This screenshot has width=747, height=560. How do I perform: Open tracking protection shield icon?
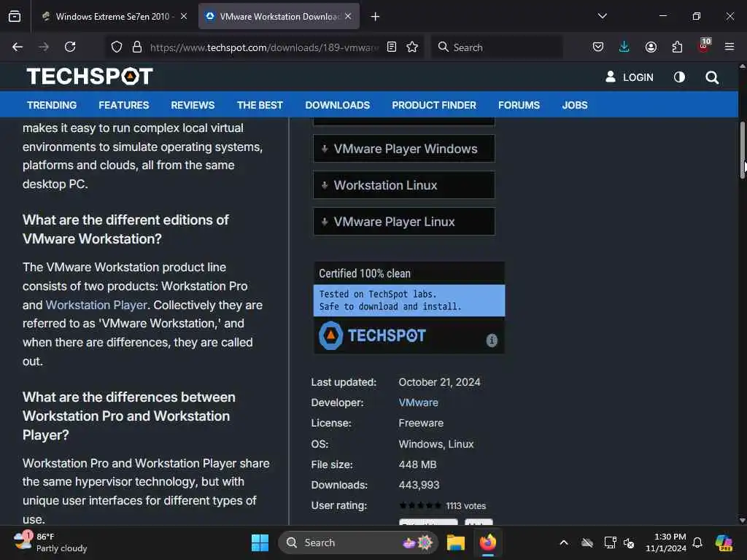(117, 47)
